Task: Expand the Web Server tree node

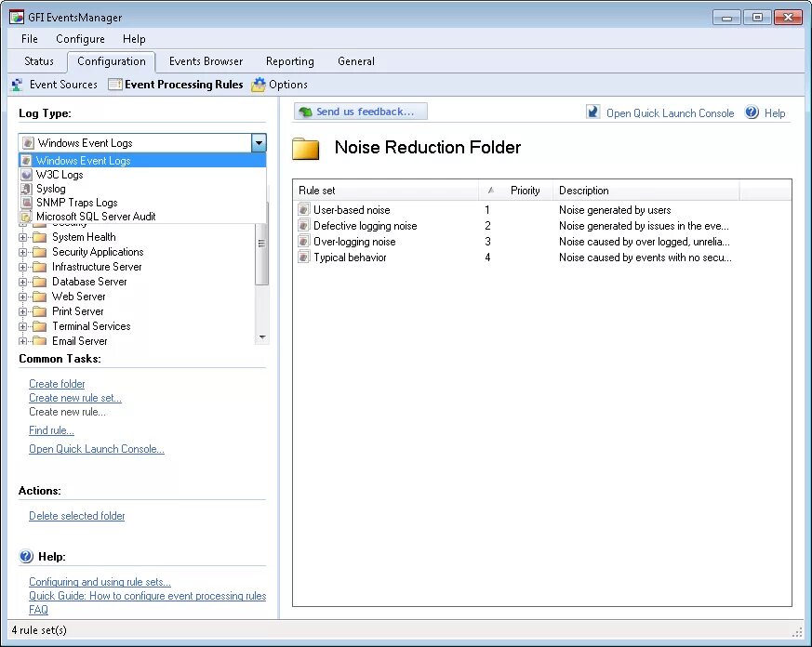Action: coord(22,297)
